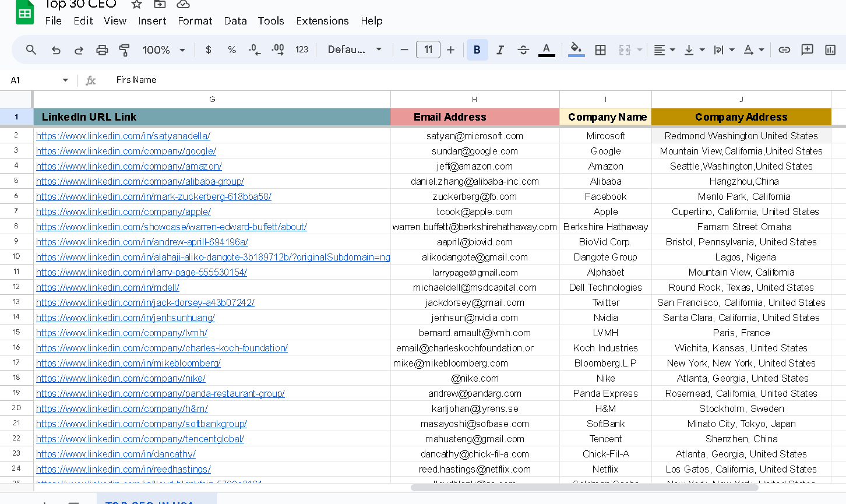The height and width of the screenshot is (504, 846).
Task: Open the Edit menu
Action: click(83, 21)
